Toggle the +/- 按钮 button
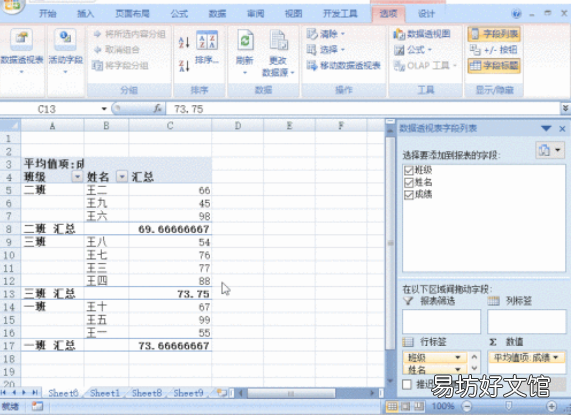The width and height of the screenshot is (578, 418). point(494,50)
